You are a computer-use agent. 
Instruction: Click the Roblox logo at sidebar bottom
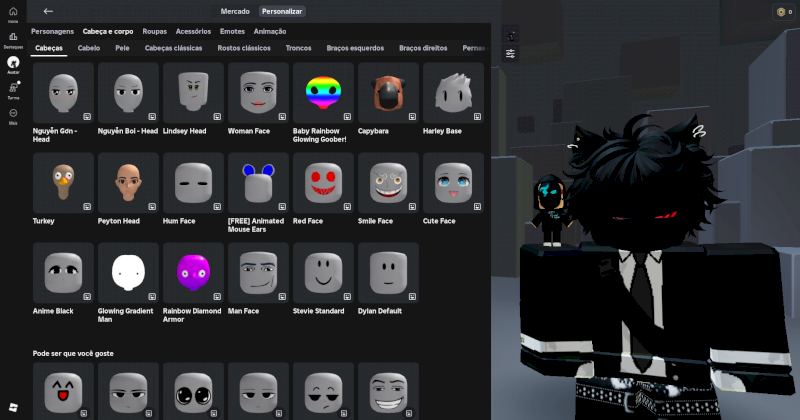[13, 407]
